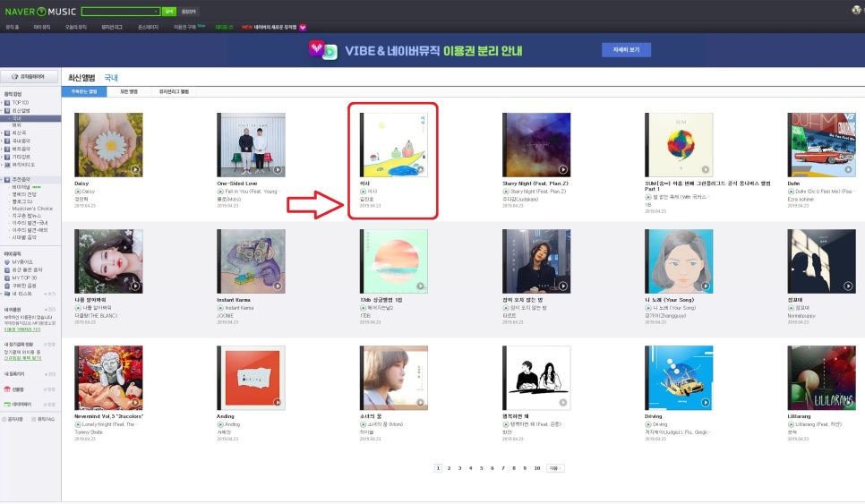
Task: Select the 뮤지션리그 앨범 tab
Action: point(174,91)
